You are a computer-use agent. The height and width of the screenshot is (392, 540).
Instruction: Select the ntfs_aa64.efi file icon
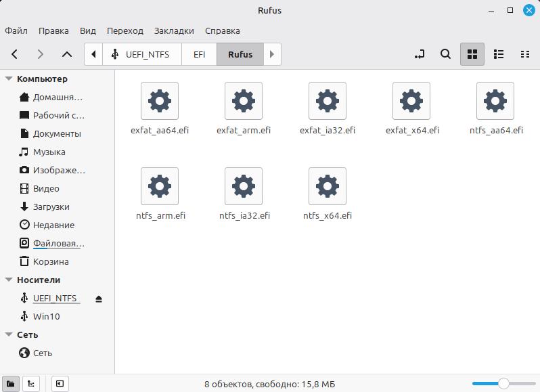pyautogui.click(x=495, y=101)
